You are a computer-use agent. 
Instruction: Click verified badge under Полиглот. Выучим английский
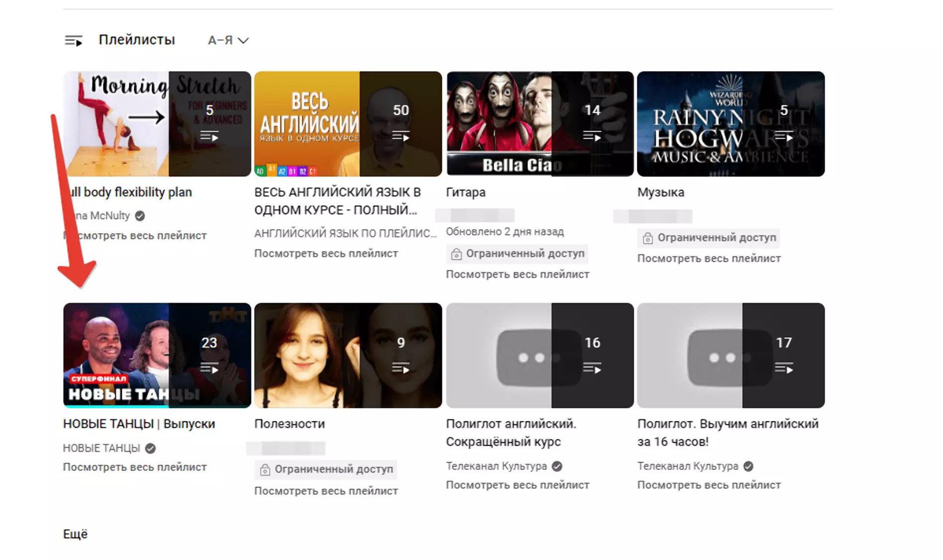point(748,466)
